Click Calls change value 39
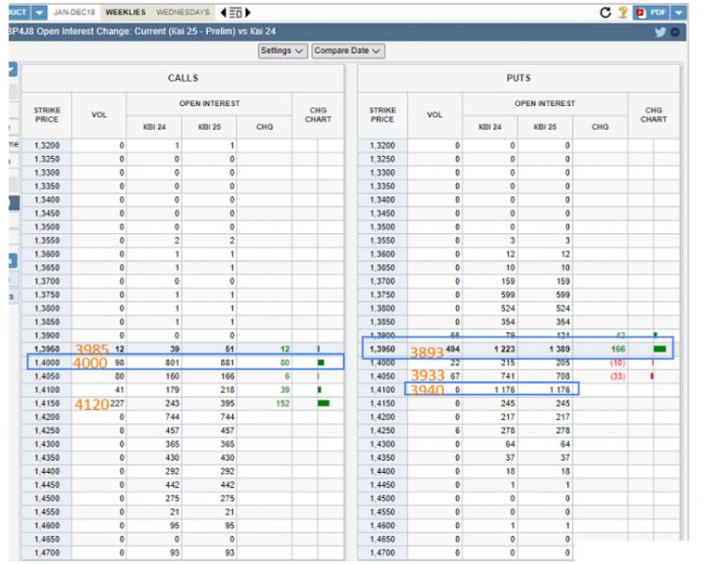Viewport: 728px width, 564px height. click(x=285, y=390)
